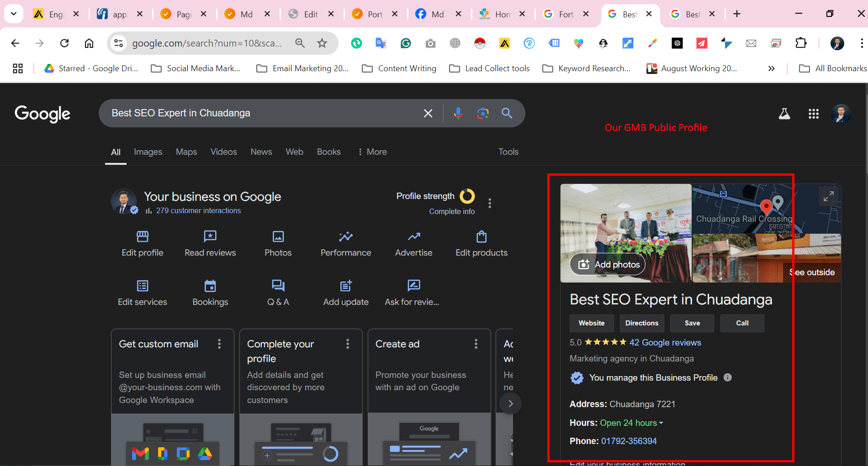Screen dimensions: 868x466
Task: Switch to Images results tab
Action: pyautogui.click(x=148, y=152)
